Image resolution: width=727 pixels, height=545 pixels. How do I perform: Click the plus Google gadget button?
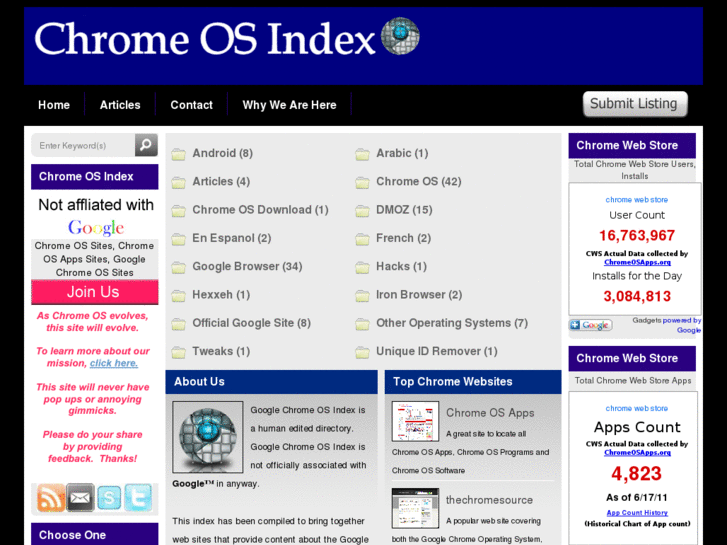tap(591, 325)
